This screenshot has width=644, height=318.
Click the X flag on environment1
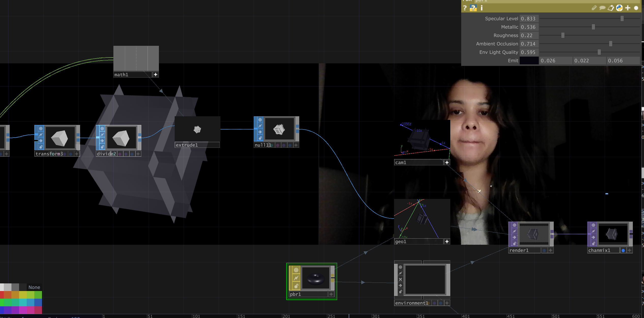click(x=400, y=279)
